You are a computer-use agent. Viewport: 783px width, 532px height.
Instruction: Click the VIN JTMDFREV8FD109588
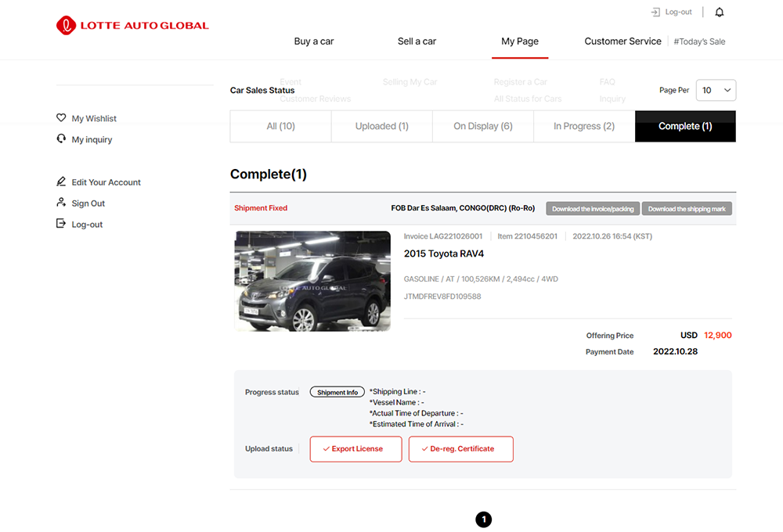442,297
